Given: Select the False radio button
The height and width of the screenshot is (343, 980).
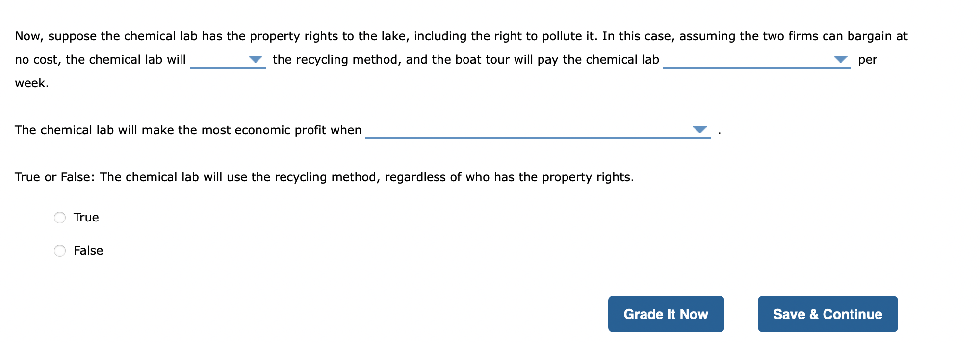Looking at the screenshot, I should pos(60,250).
